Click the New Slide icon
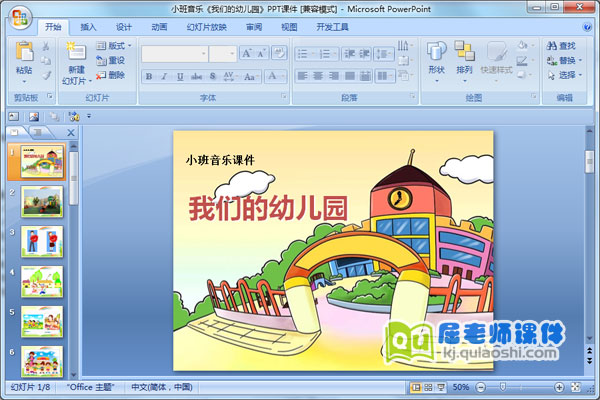Screen dimensions: 600x400 (77, 51)
